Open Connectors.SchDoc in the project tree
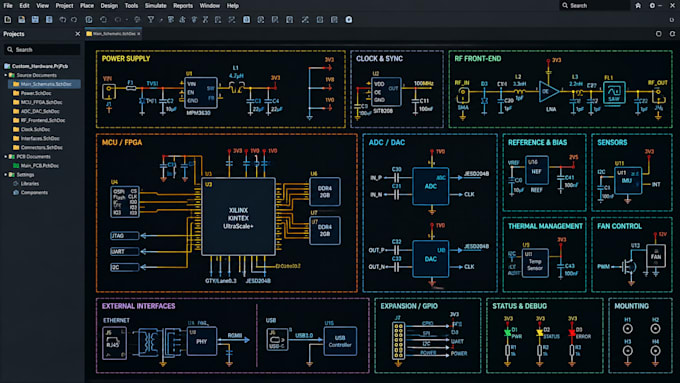 coord(42,147)
